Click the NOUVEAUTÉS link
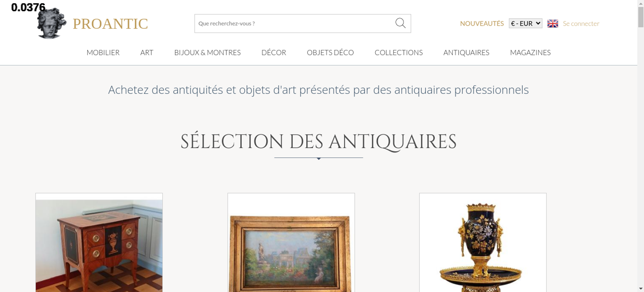This screenshot has width=644, height=292. pos(482,23)
